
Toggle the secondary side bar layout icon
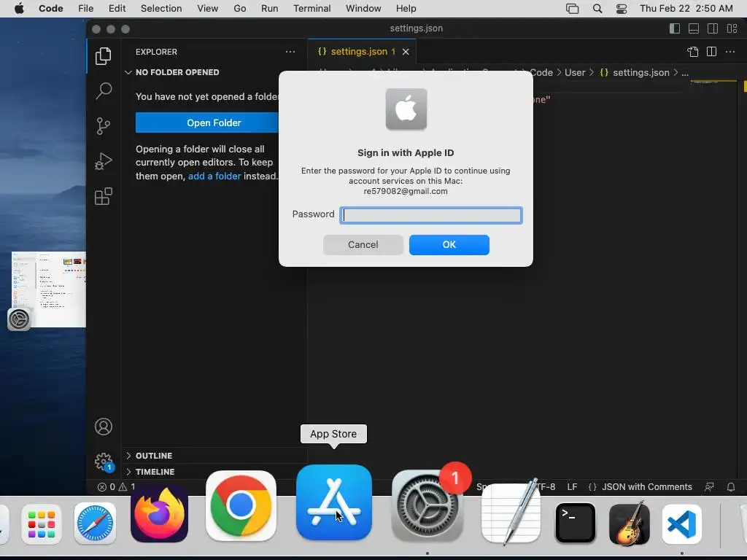click(x=713, y=28)
